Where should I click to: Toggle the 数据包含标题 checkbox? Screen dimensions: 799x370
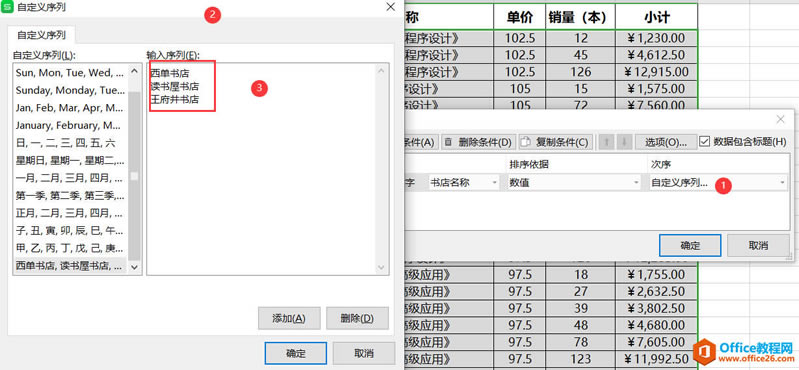coord(704,142)
